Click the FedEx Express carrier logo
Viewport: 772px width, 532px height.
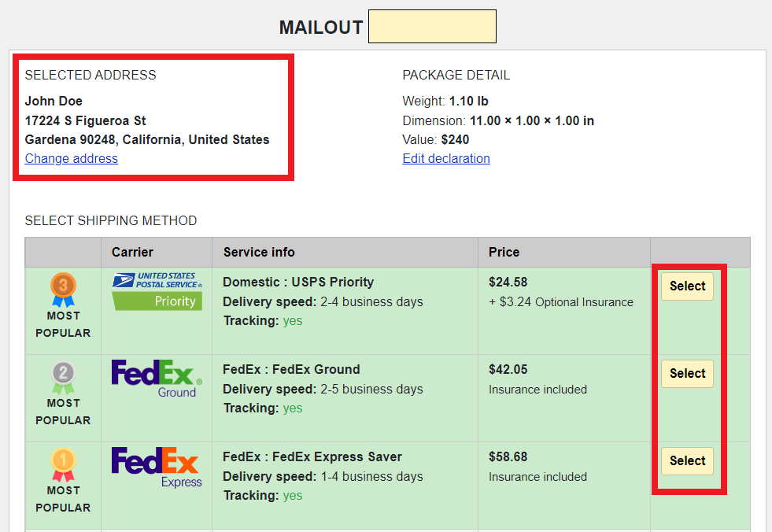157,467
